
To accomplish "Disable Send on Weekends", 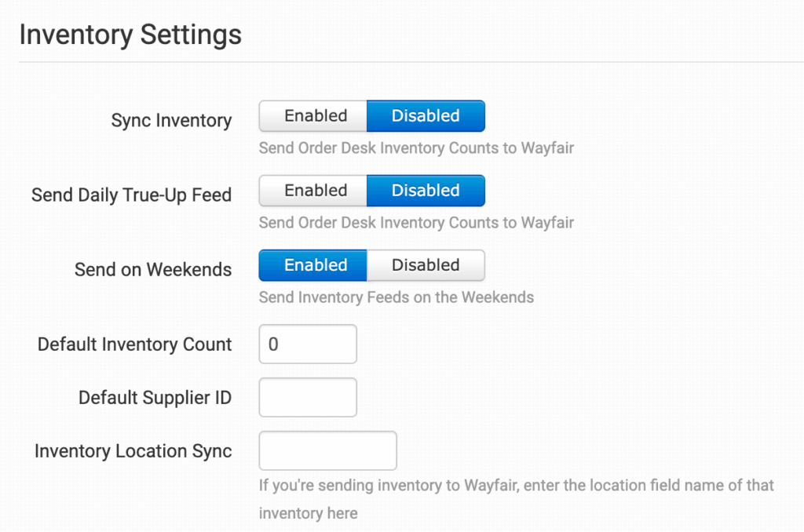I will tap(426, 265).
